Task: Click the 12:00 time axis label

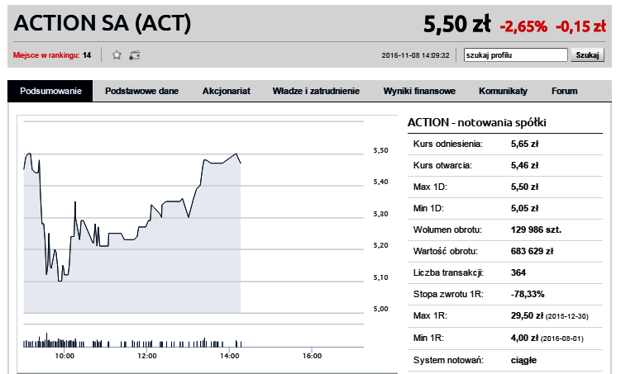Action: (x=147, y=356)
